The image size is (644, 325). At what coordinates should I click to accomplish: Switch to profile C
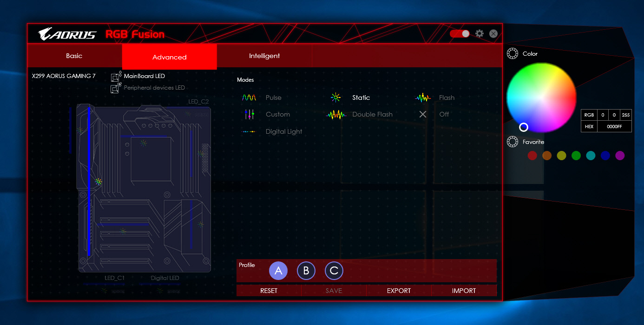coord(334,271)
